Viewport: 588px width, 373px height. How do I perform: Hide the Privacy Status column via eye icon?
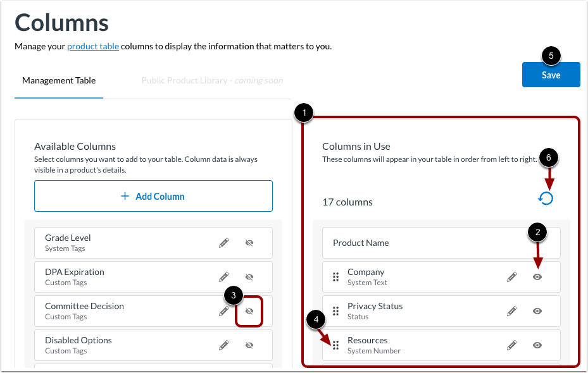click(537, 311)
